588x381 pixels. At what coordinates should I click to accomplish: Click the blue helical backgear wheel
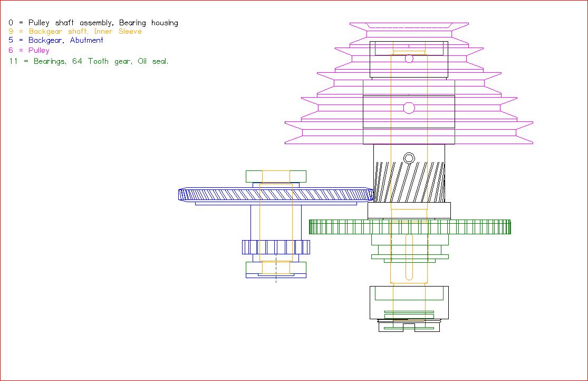coord(276,195)
